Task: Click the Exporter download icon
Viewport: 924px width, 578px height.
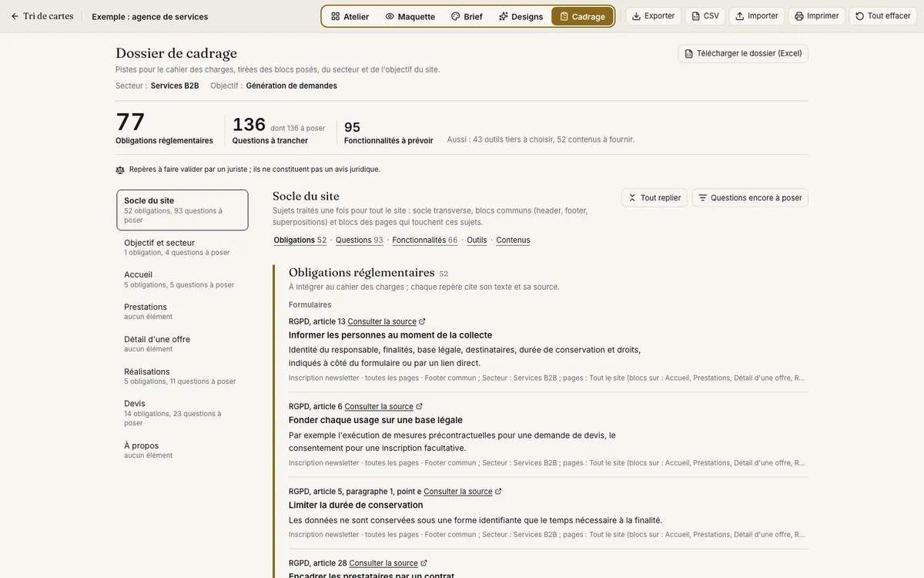Action: (637, 16)
